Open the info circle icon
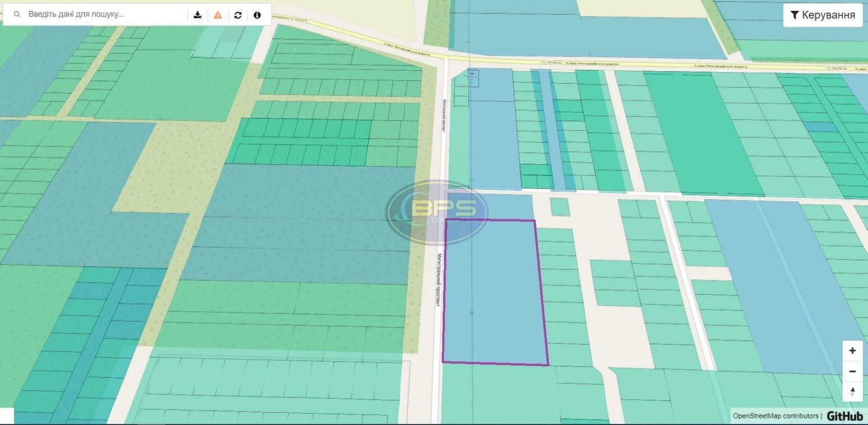This screenshot has height=425, width=868. pyautogui.click(x=257, y=15)
